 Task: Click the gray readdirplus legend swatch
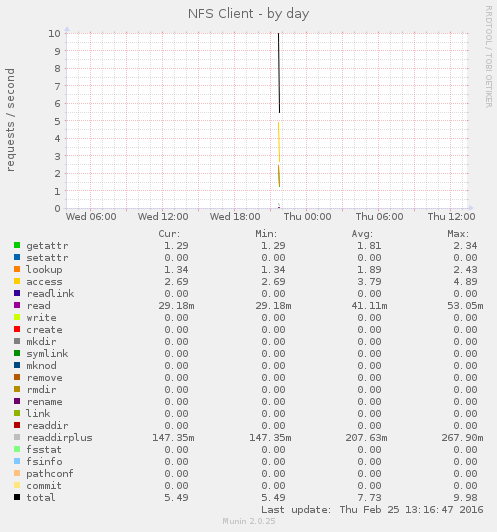coord(17,437)
